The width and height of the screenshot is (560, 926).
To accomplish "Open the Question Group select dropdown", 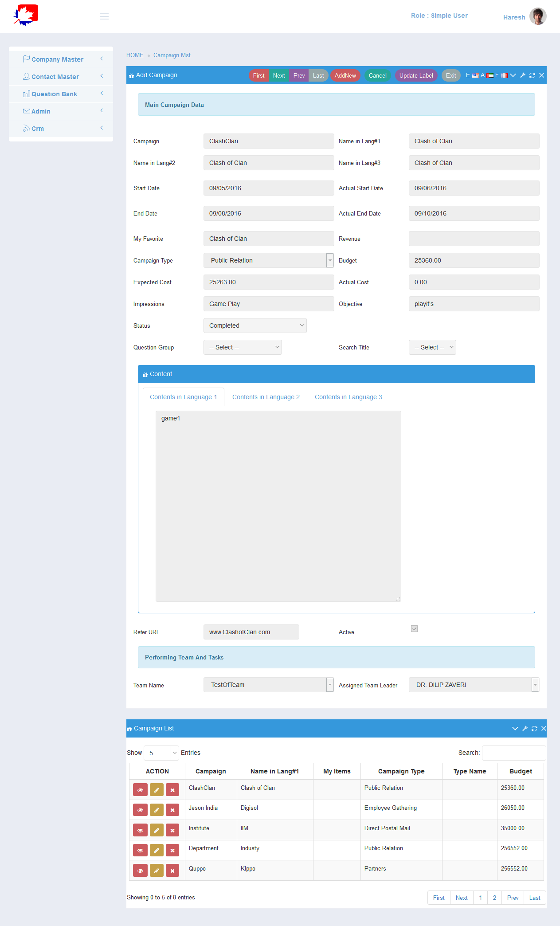I will coord(243,347).
